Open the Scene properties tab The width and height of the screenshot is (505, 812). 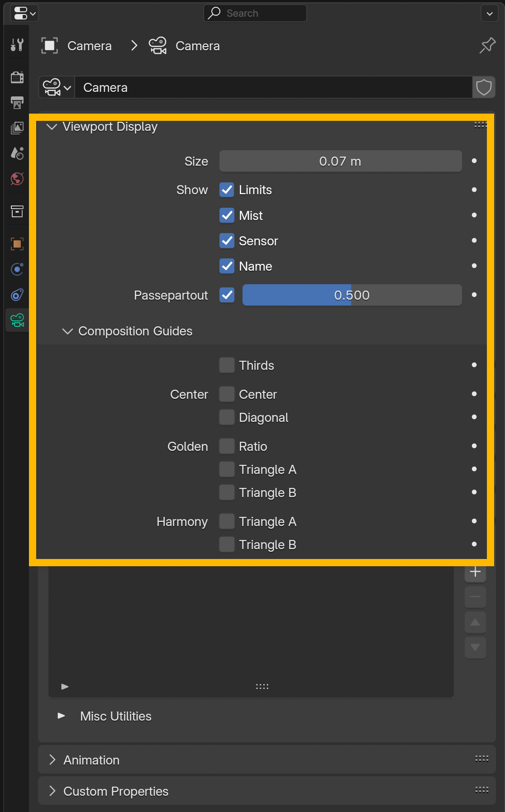tap(17, 153)
